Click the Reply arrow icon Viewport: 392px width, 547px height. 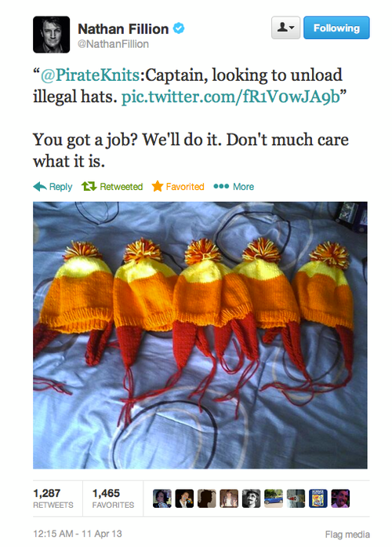pyautogui.click(x=40, y=187)
